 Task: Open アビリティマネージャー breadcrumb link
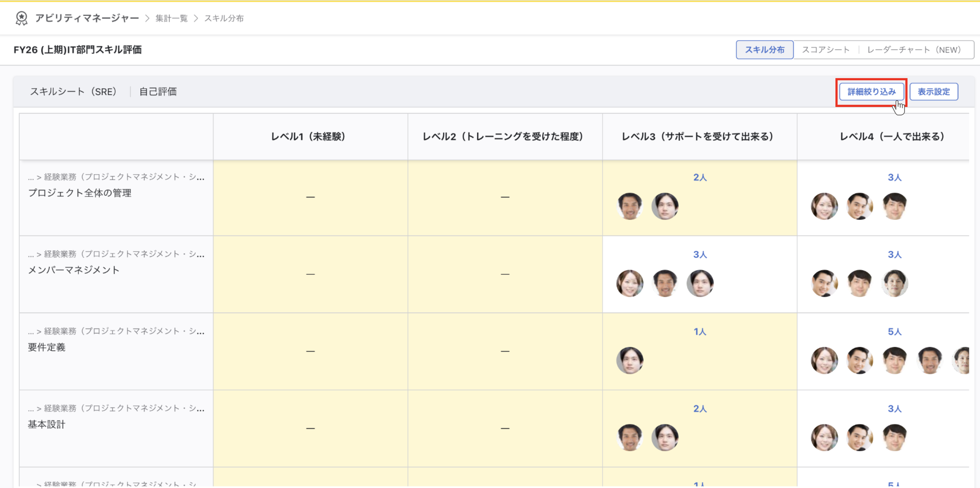[87, 18]
